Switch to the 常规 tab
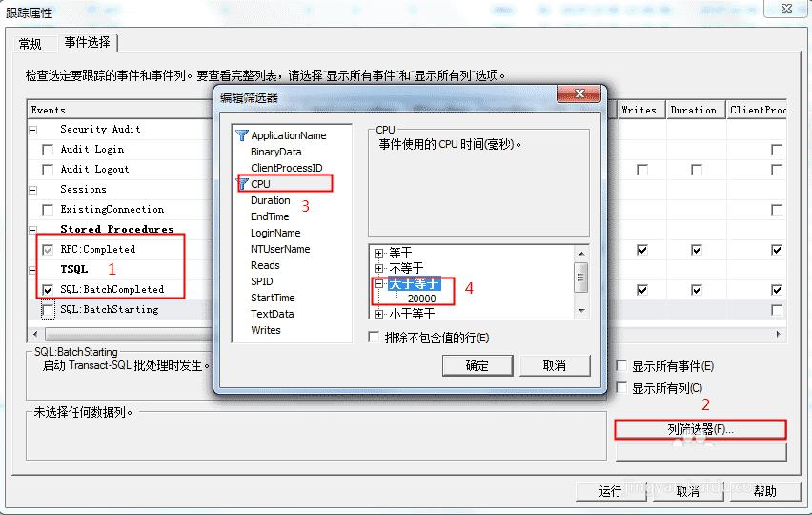The height and width of the screenshot is (515, 812). click(30, 44)
